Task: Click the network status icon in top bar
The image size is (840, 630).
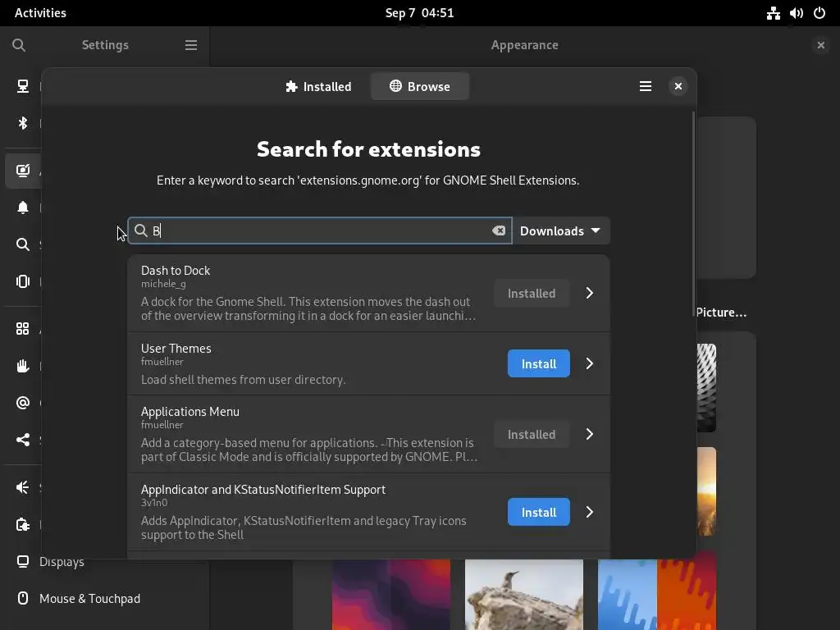Action: pos(773,13)
